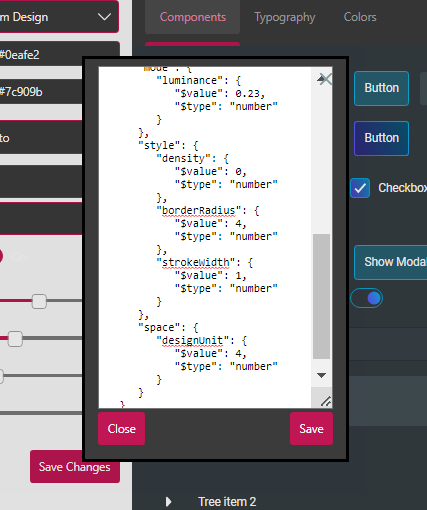Click the JSON editor vertical scrollbar thumb
427x510 pixels.
point(321,296)
